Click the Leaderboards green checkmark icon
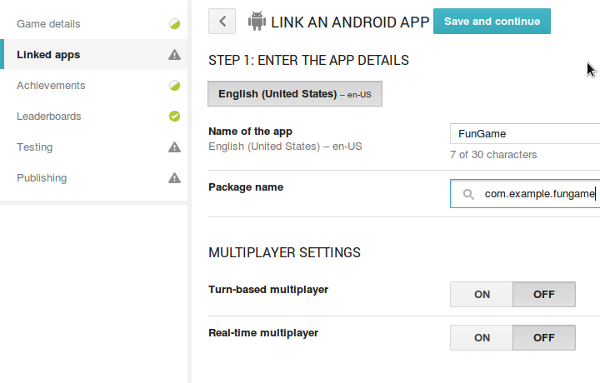 tap(174, 116)
